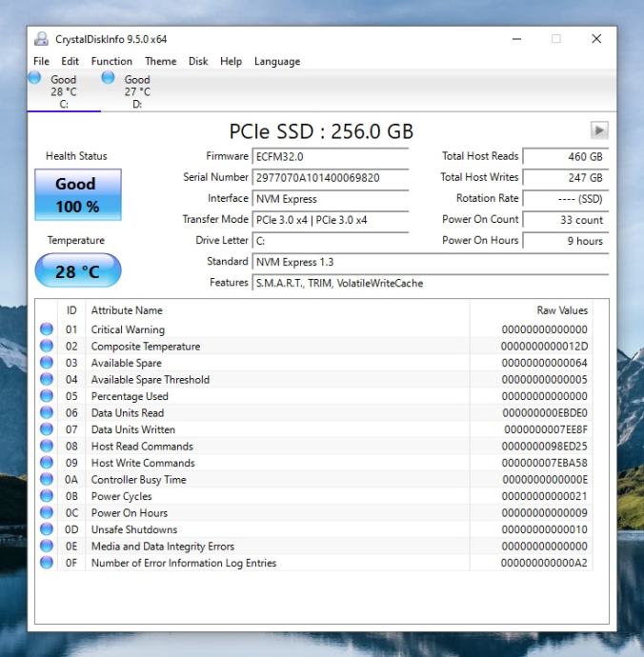Click the status orb beside Power Cycles
Screen dimensions: 644x657
tap(47, 496)
